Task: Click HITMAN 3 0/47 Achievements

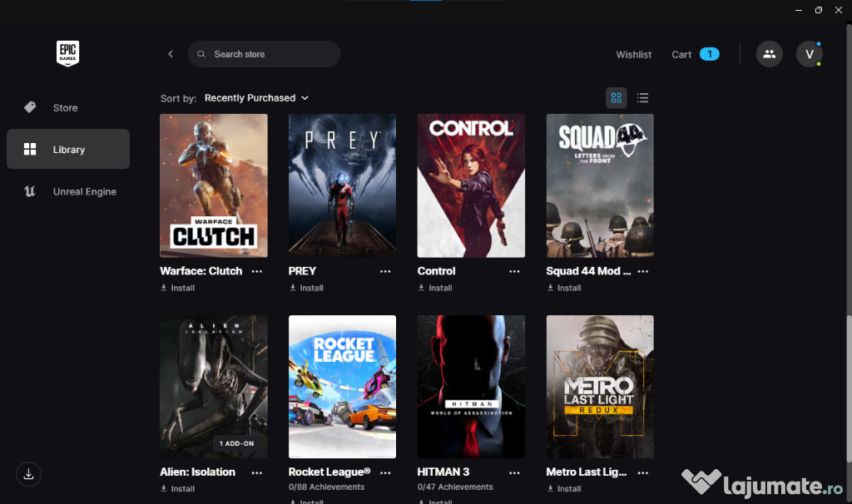Action: click(x=455, y=487)
